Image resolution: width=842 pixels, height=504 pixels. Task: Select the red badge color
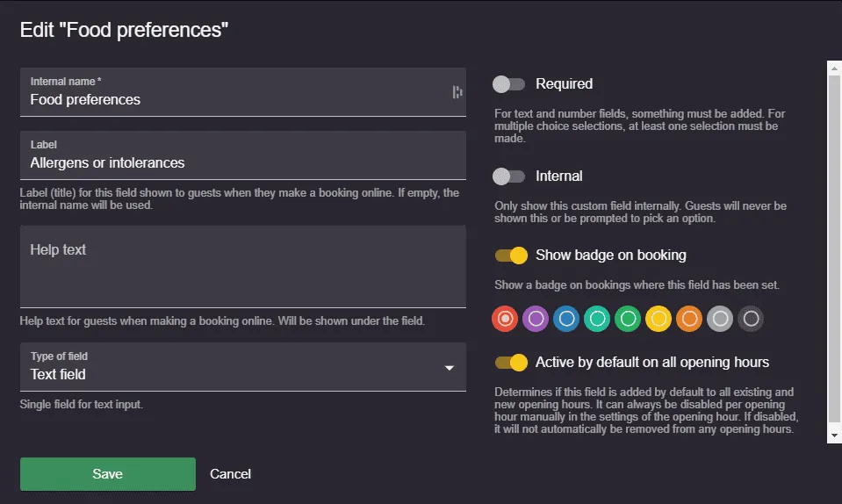pyautogui.click(x=505, y=319)
